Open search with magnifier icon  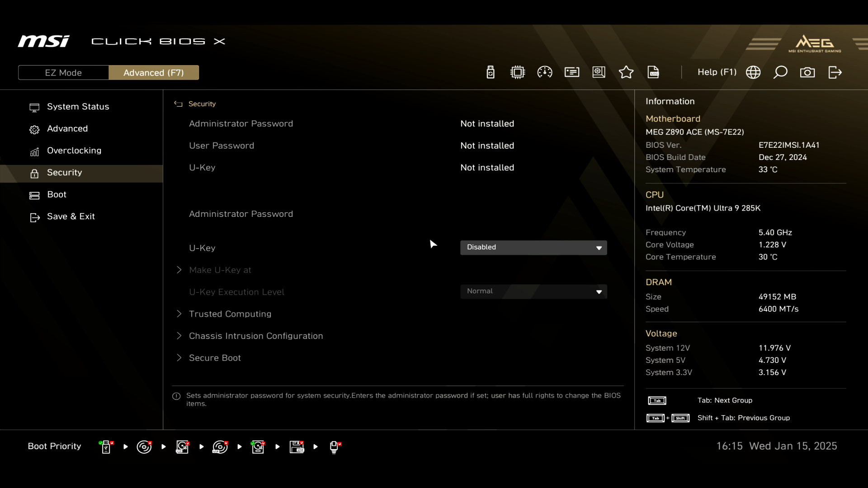tap(780, 72)
